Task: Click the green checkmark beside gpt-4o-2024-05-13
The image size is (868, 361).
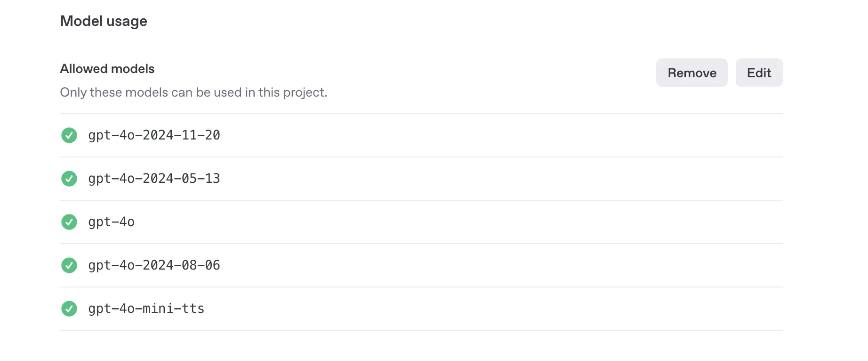Action: [69, 179]
